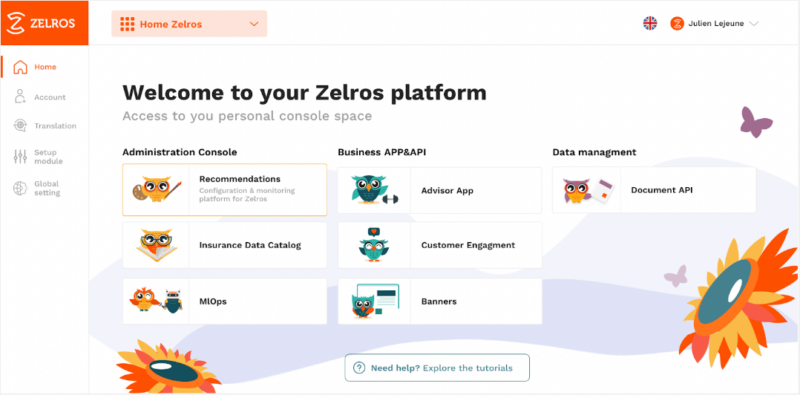Open the Advisor App card

tap(439, 190)
